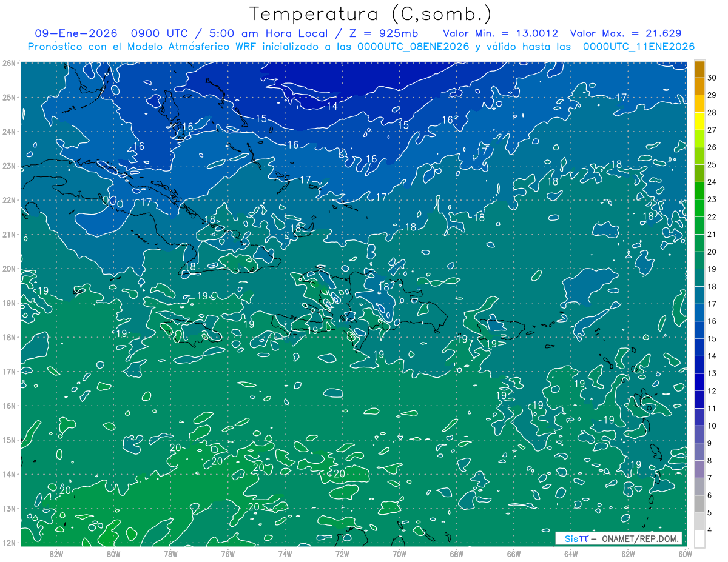Click the dark orange swatch above 30

pos(699,69)
